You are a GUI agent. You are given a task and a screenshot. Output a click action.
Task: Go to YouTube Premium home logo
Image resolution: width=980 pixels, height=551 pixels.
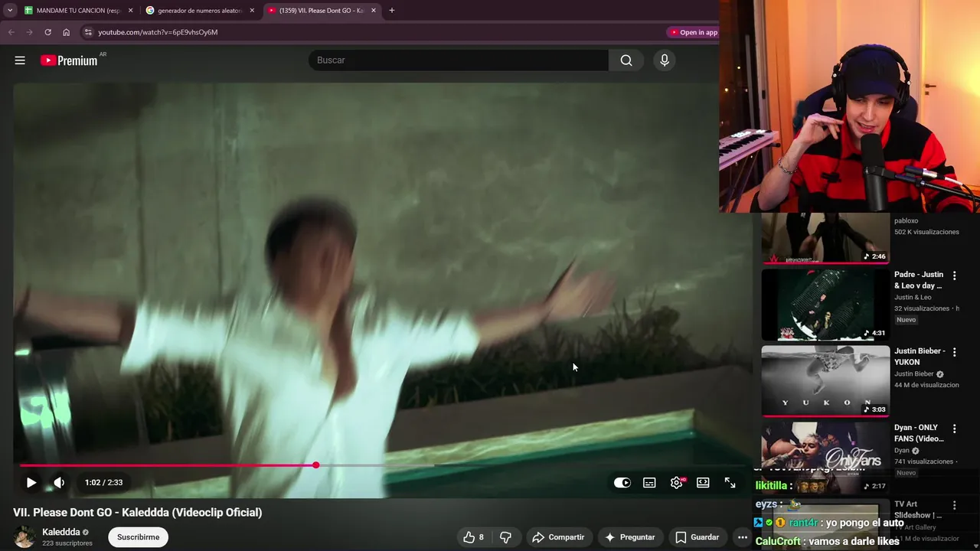(x=70, y=60)
